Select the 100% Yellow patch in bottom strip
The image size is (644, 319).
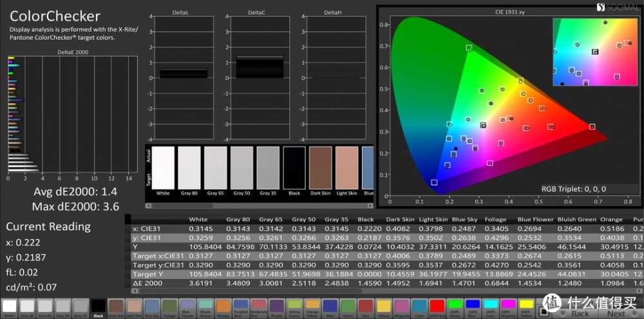click(525, 305)
